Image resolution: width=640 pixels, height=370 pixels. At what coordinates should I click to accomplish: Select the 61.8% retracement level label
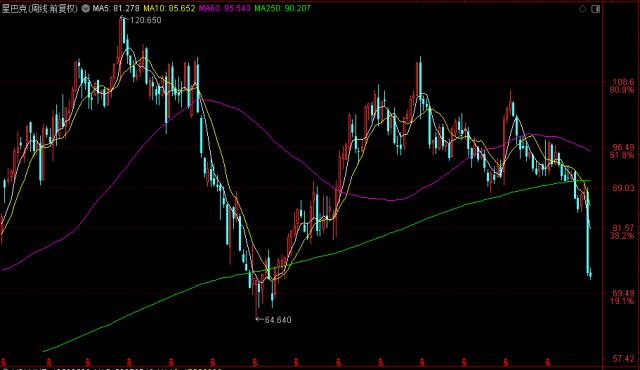[x=622, y=155]
